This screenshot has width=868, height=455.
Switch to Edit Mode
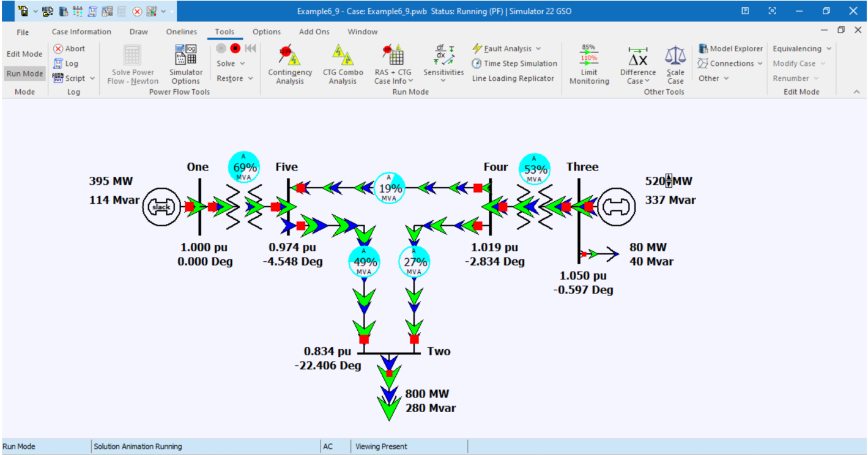[24, 54]
